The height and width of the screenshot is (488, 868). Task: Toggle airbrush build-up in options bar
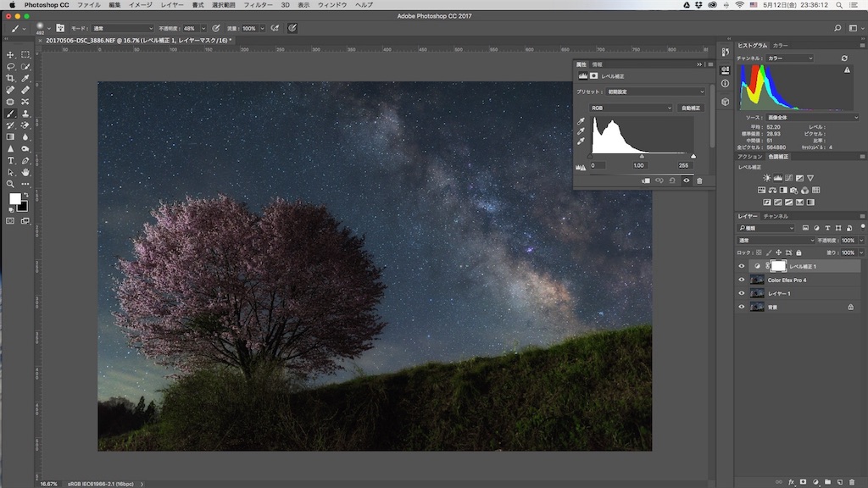click(x=275, y=28)
